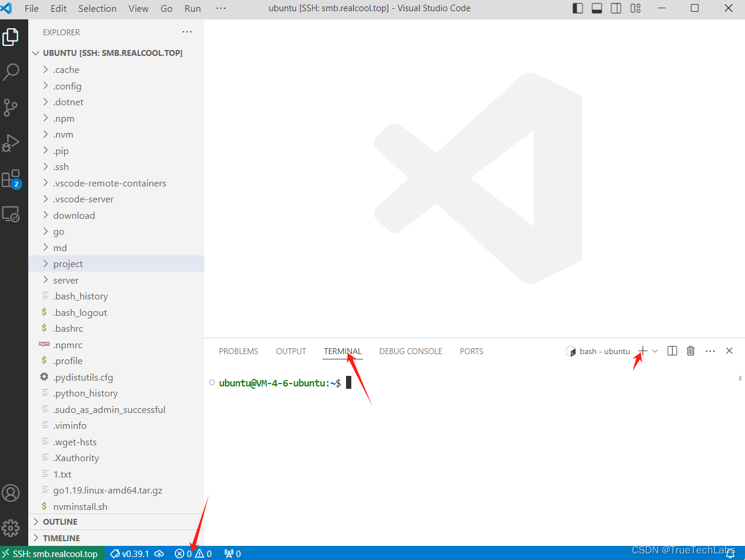Open the Search view in the activity bar
The width and height of the screenshot is (745, 560).
coord(11,72)
